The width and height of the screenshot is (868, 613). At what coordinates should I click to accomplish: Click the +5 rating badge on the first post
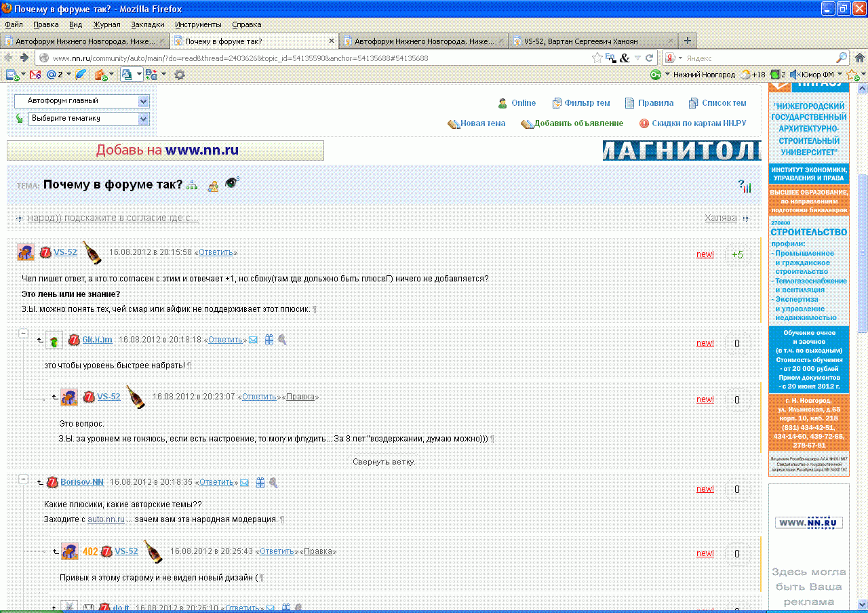tap(737, 255)
